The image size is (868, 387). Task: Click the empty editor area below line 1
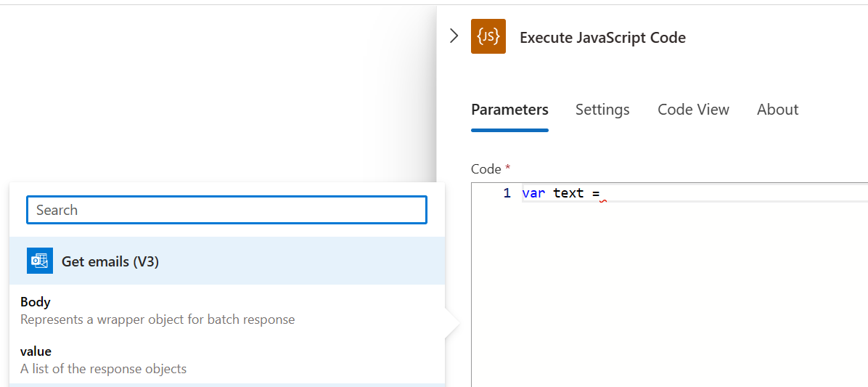[x=668, y=290]
